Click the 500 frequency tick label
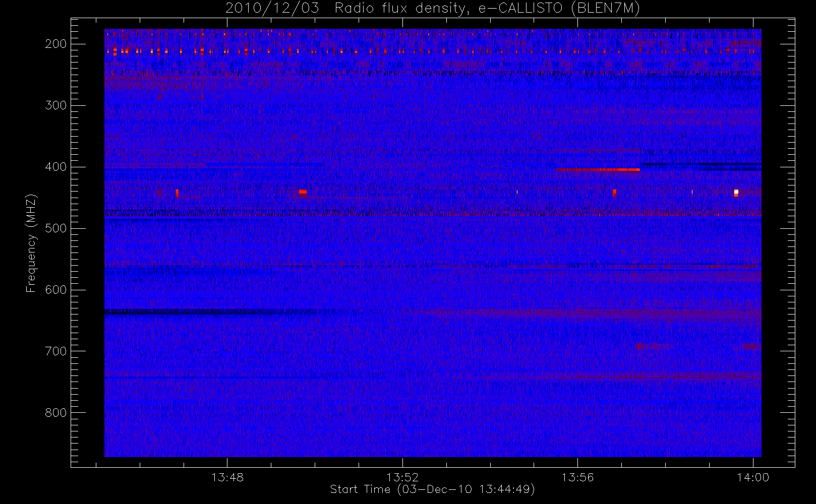816x504 pixels. (x=56, y=228)
